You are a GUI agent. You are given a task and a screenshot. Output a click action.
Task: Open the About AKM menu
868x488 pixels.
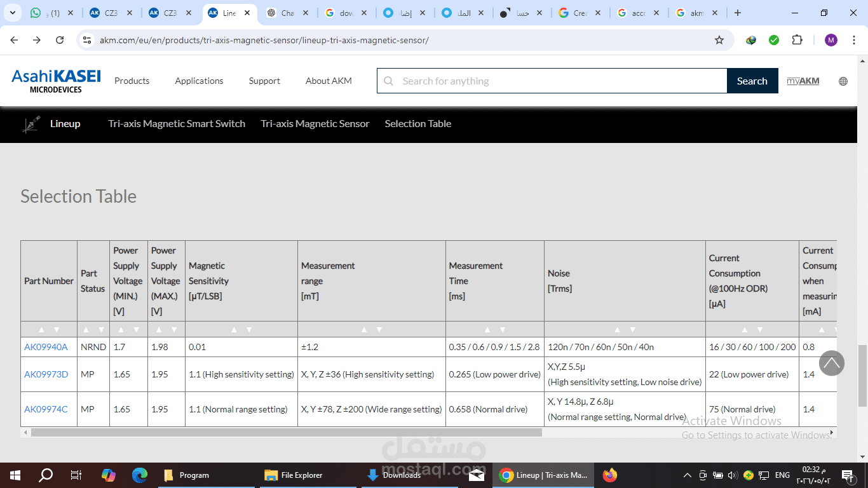(329, 81)
